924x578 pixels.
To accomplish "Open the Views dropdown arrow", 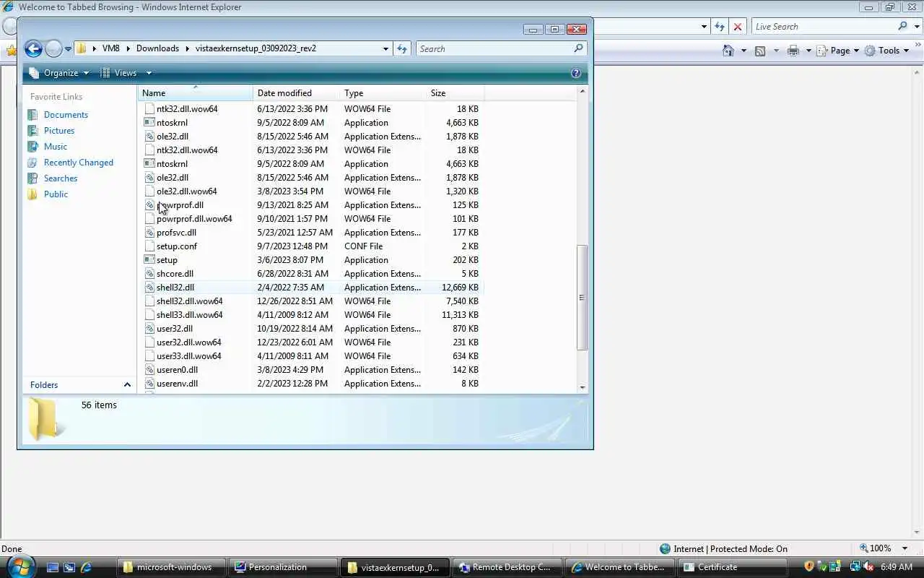I will pos(149,73).
